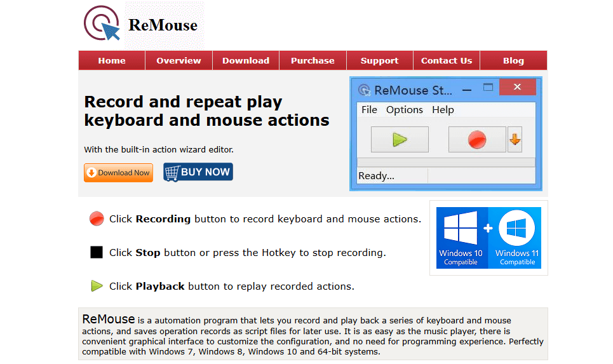
Task: Open the Overview navigation tab
Action: pos(179,60)
